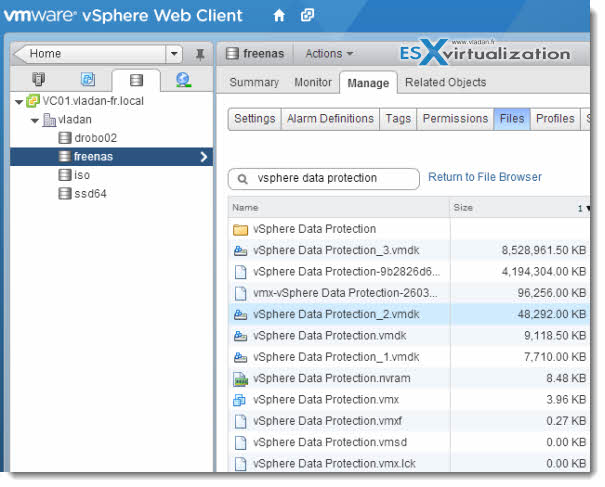
Task: Click the 48,292.00 KB size value
Action: coord(552,315)
